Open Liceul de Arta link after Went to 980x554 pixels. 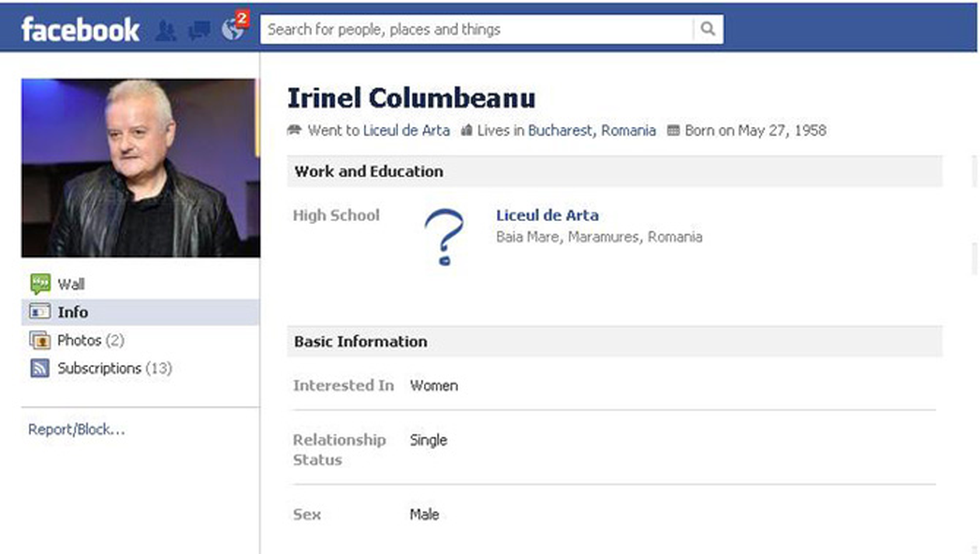point(406,131)
